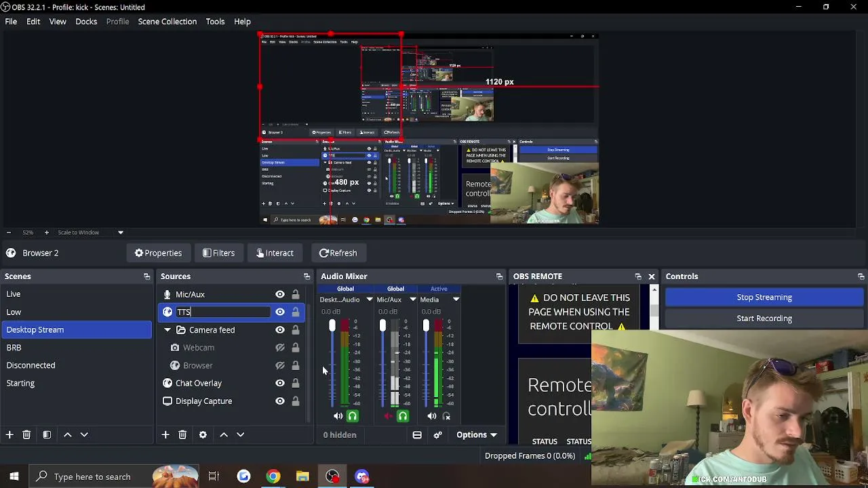Enable monitoring headphones on Media channel

point(446,416)
